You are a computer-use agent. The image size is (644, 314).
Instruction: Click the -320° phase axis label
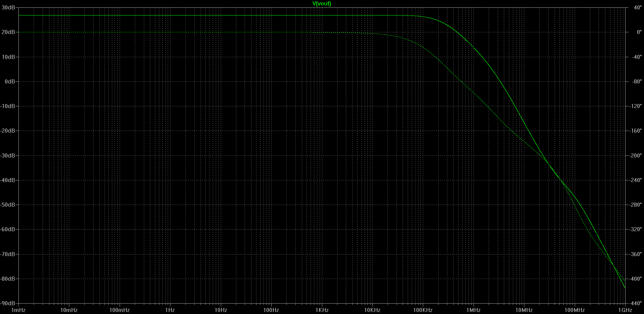[x=635, y=229]
